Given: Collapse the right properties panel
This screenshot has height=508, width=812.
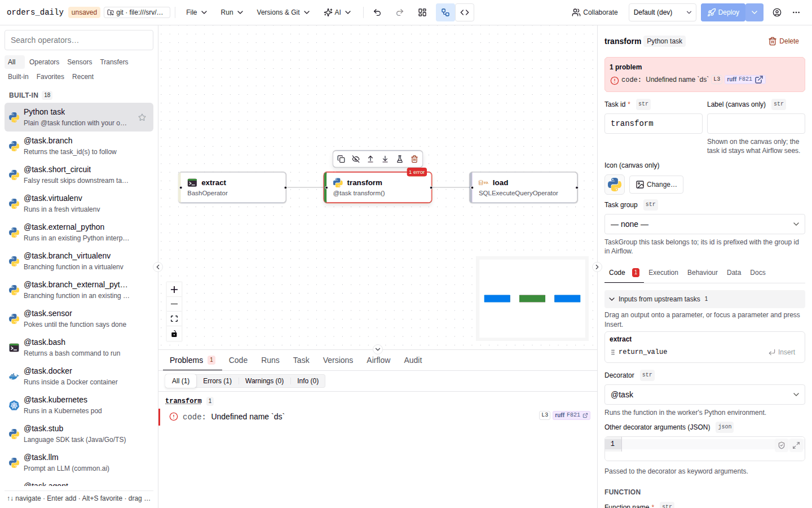Looking at the screenshot, I should [597, 267].
